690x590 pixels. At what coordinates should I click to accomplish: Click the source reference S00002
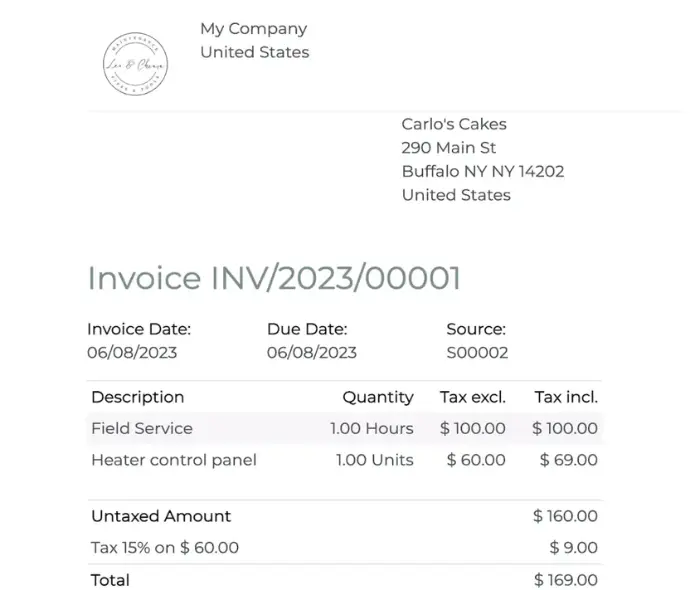(x=477, y=353)
